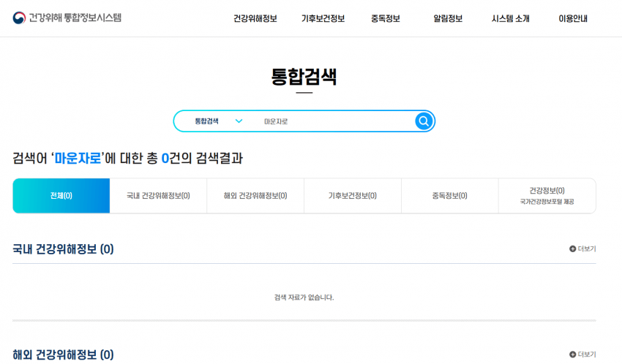Switch to 중독정보(0) tab
This screenshot has height=364, width=622.
(x=450, y=196)
